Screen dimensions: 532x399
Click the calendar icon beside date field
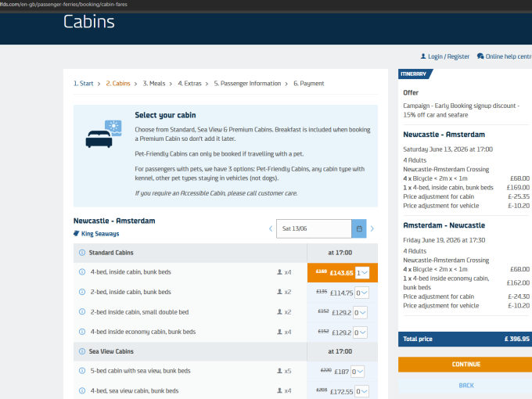point(359,228)
